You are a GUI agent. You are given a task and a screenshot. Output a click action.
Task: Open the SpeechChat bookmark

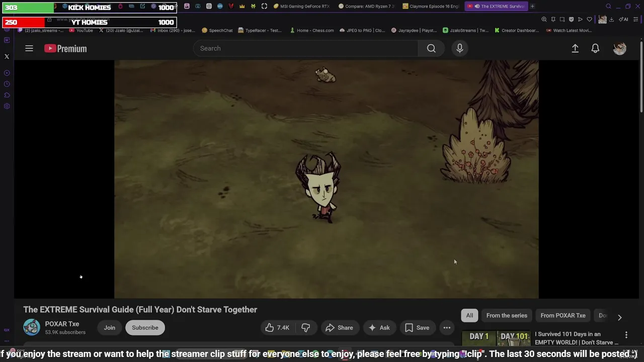click(217, 30)
